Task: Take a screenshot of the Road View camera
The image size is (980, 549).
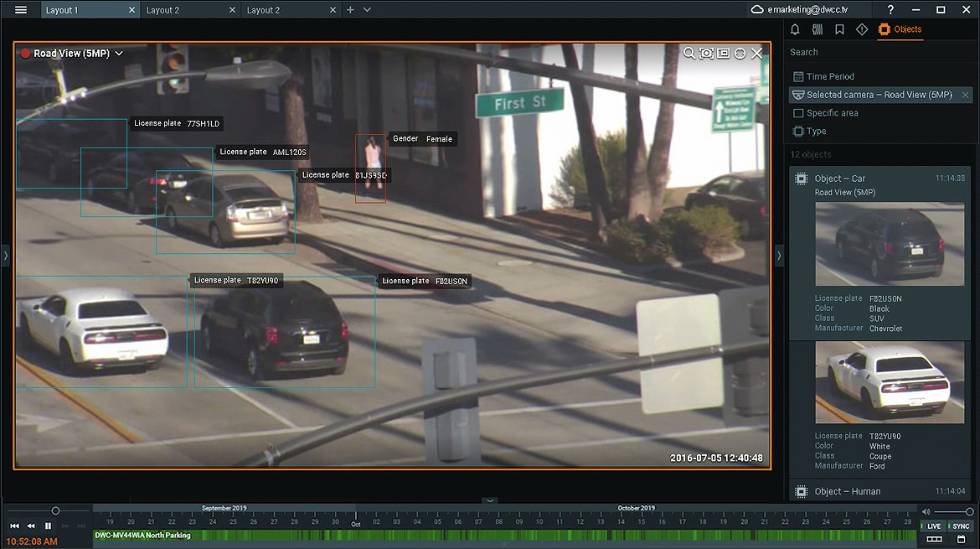Action: point(706,54)
